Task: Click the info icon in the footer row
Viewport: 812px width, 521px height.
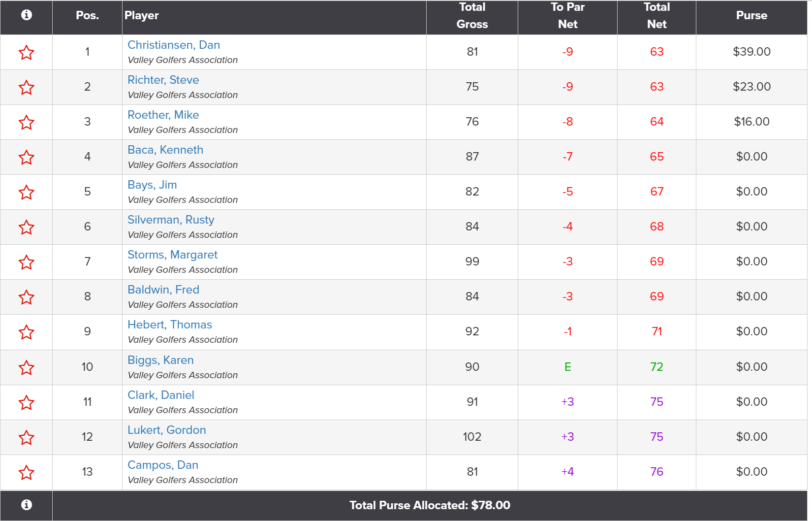Action: pyautogui.click(x=27, y=505)
